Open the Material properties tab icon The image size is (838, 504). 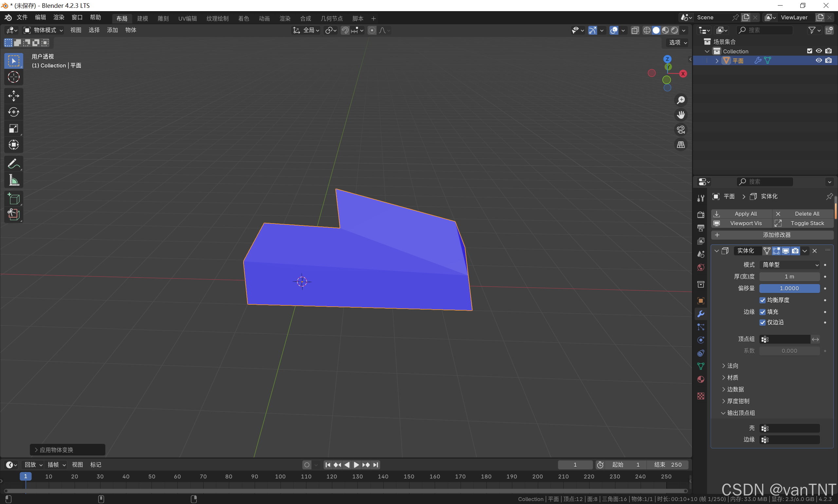701,379
